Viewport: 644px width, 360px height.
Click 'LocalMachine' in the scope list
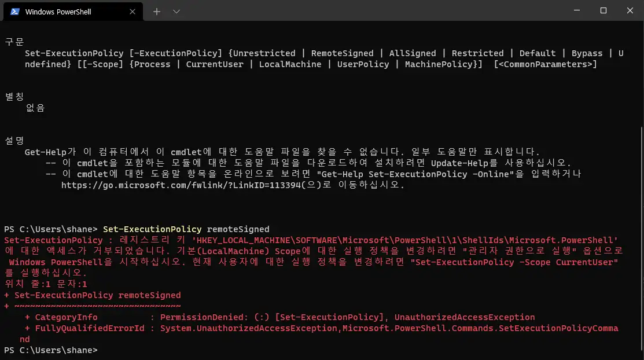[x=290, y=64]
